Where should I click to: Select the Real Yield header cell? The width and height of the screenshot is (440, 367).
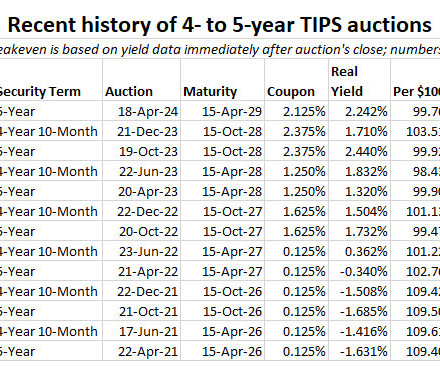[x=359, y=80]
